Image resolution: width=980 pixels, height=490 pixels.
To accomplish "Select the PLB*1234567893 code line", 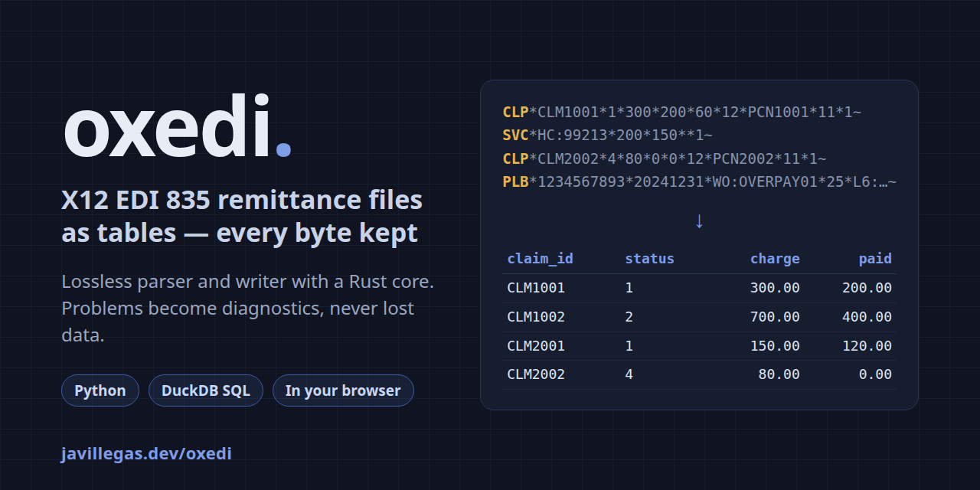I will tap(700, 182).
